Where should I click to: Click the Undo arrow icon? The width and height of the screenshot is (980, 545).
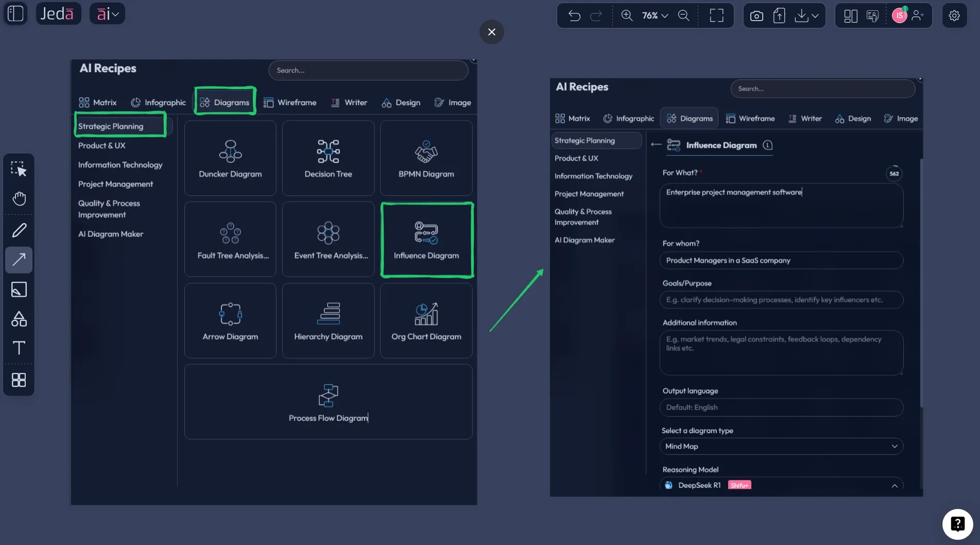tap(574, 15)
